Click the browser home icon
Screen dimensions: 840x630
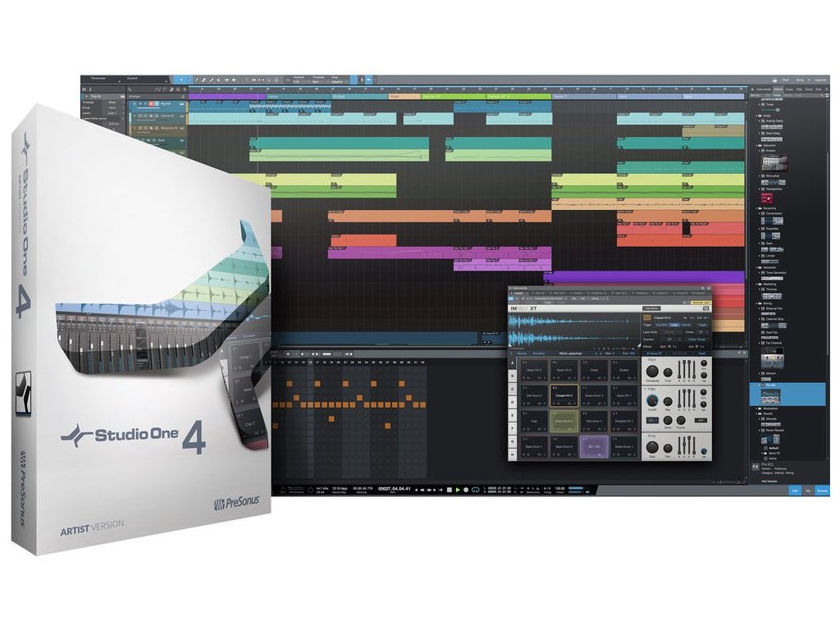pyautogui.click(x=752, y=89)
